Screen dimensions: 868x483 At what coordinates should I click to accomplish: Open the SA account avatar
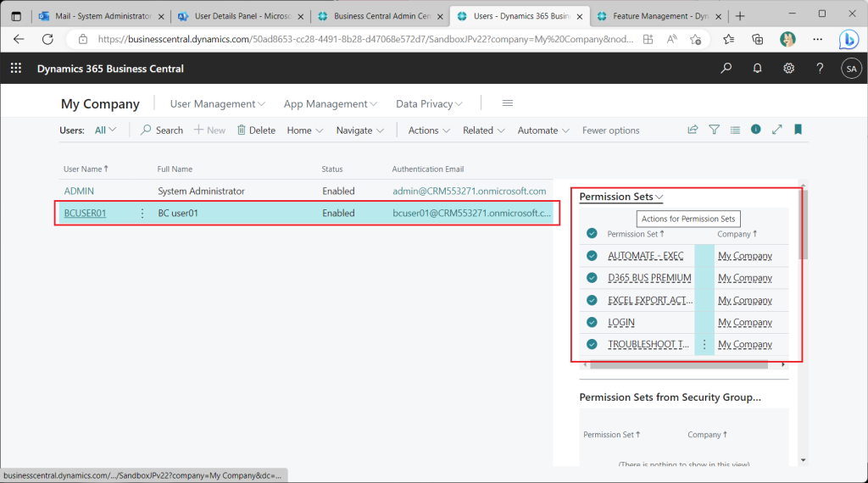tap(851, 69)
